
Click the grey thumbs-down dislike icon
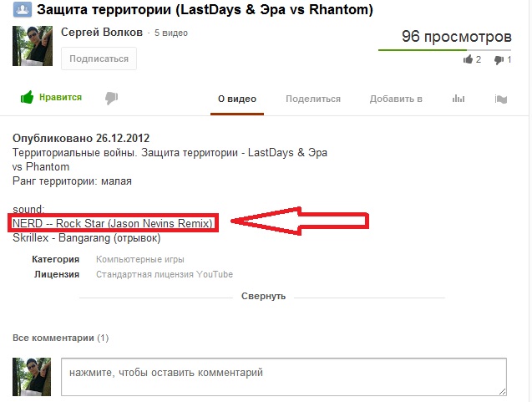pos(111,98)
